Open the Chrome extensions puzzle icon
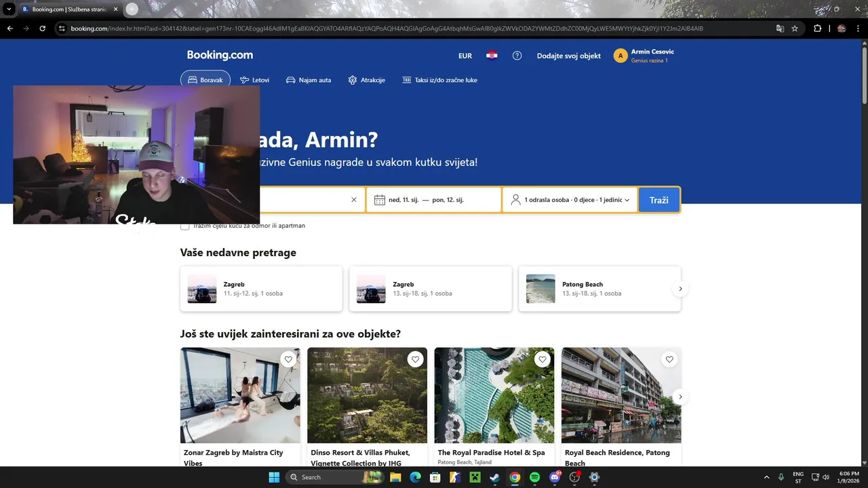Screen dimensions: 868x488 [817, 28]
